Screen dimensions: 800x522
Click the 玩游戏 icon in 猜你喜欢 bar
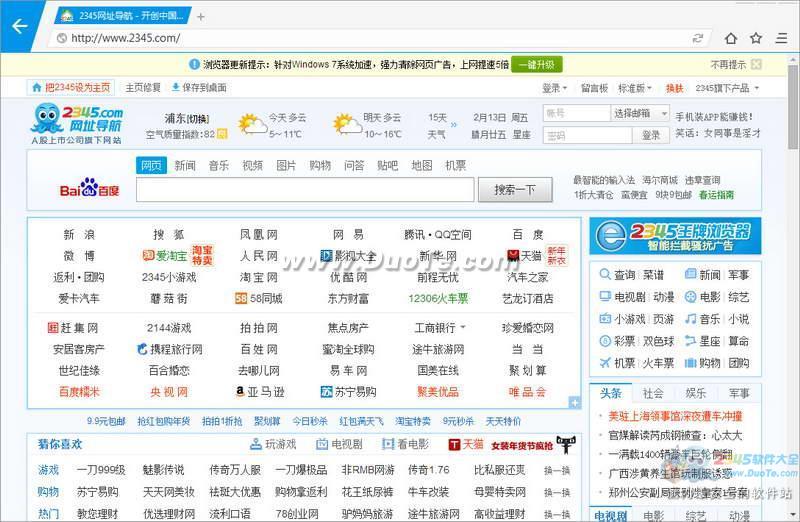256,444
